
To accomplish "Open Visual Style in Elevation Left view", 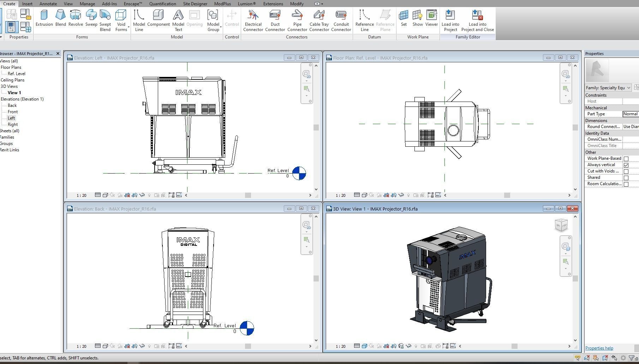I will [x=105, y=195].
